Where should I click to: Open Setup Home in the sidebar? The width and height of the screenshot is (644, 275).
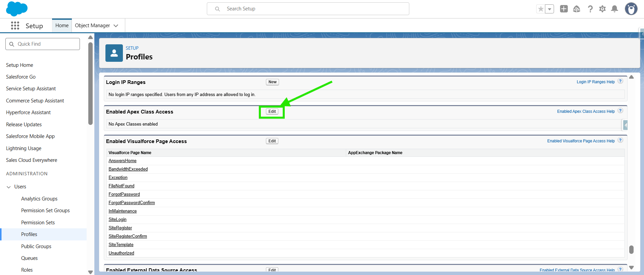(19, 65)
